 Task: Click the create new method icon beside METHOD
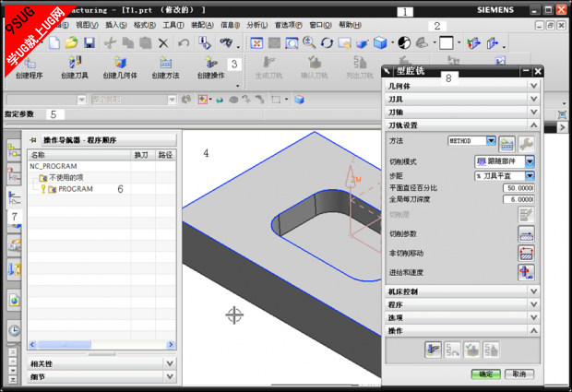pyautogui.click(x=507, y=144)
